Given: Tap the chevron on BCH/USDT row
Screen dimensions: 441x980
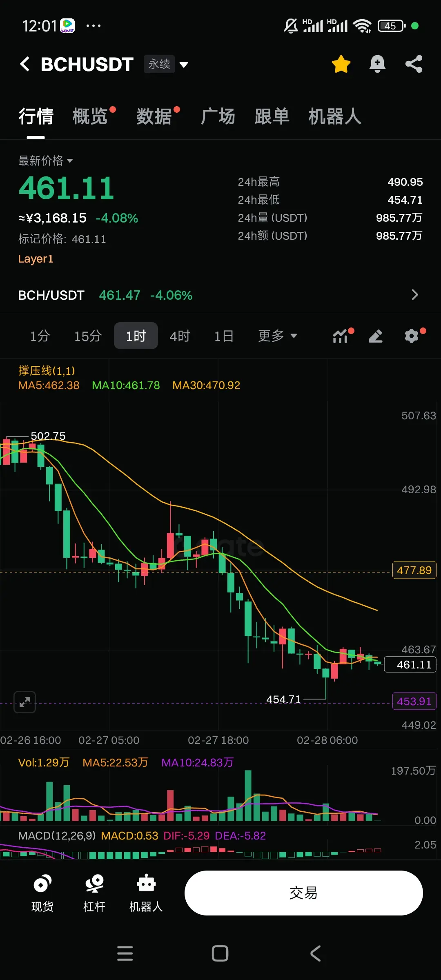Looking at the screenshot, I should [415, 295].
